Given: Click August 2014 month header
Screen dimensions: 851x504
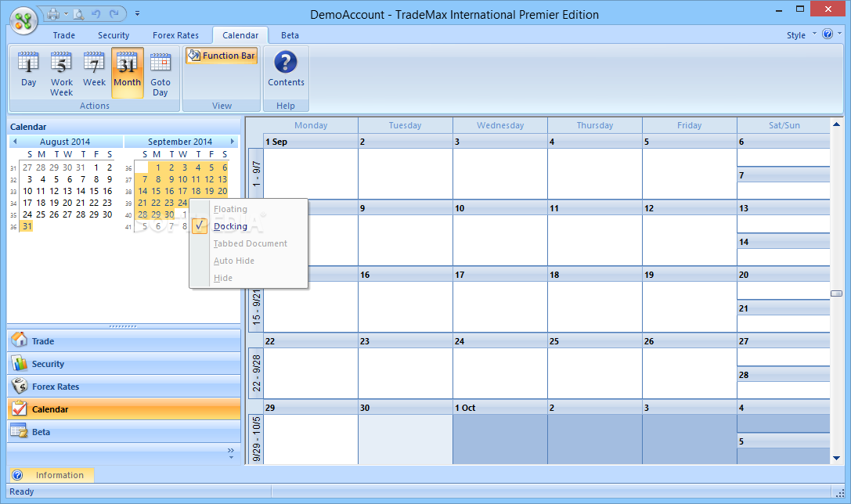Looking at the screenshot, I should [65, 142].
